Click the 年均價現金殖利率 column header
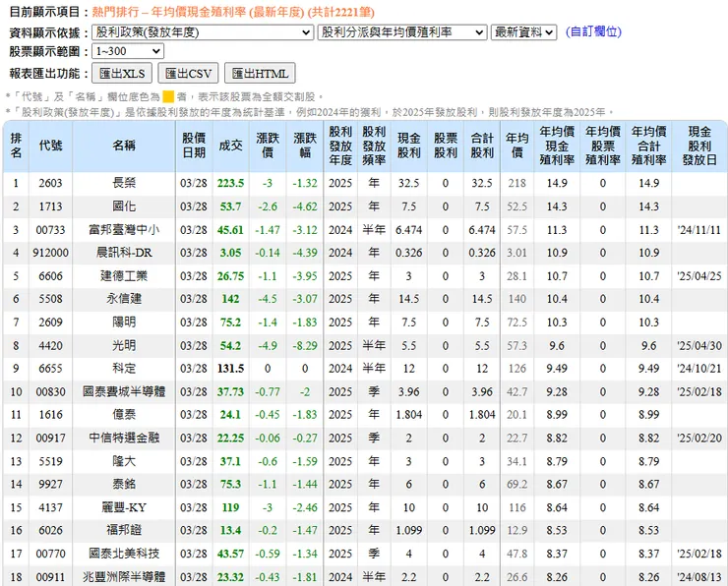Viewport: 728px width, 586px height. 557,146
